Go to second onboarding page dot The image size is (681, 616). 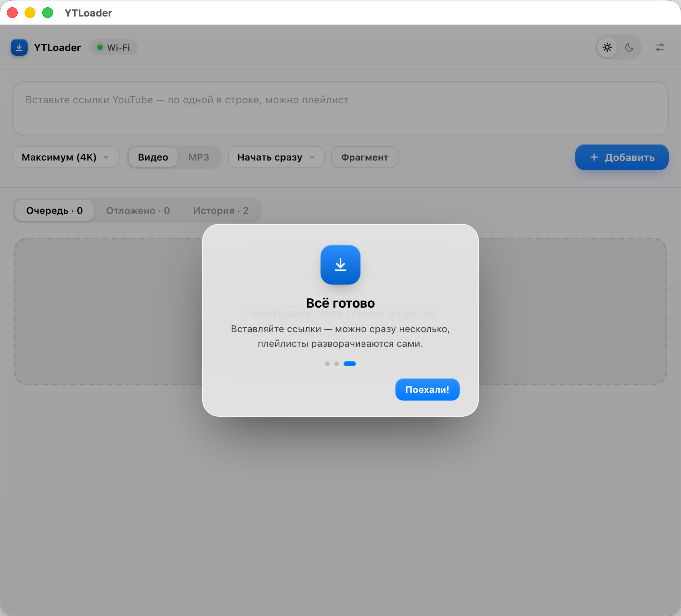337,364
